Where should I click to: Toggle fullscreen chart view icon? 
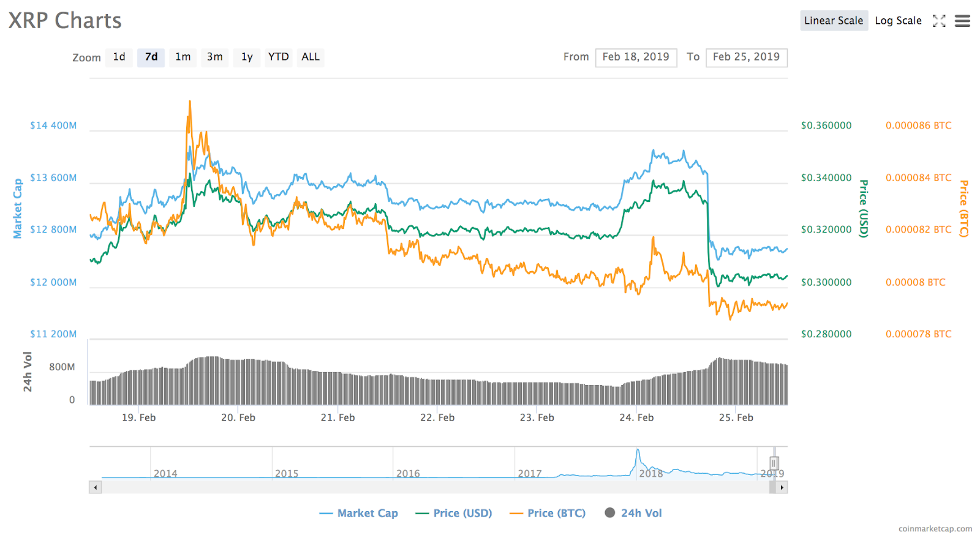coord(939,21)
